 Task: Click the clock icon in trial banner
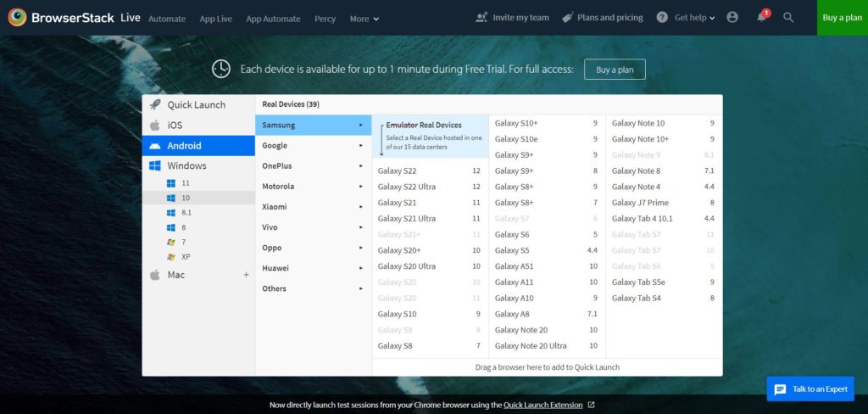[x=221, y=70]
